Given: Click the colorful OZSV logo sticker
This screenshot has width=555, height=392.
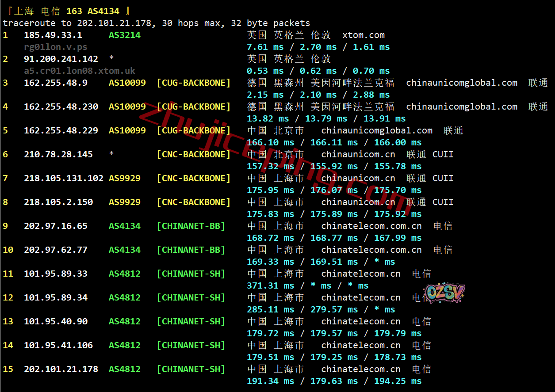Looking at the screenshot, I should (444, 293).
